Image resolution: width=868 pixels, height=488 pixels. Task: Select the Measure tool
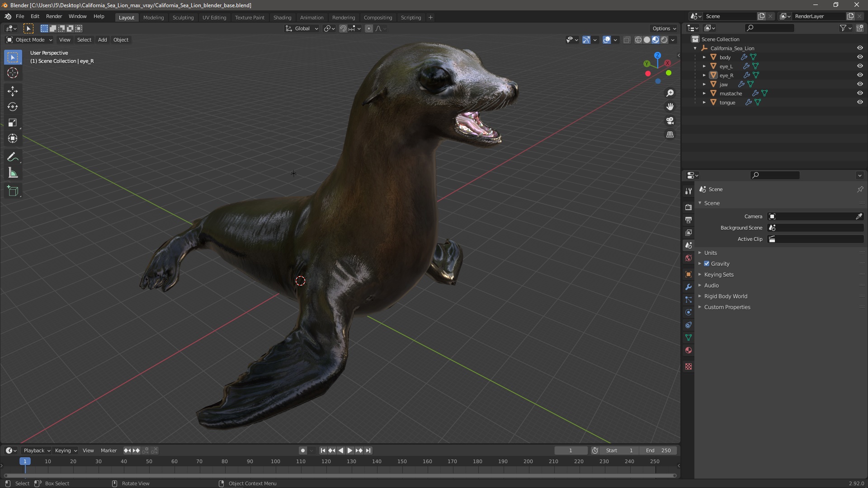[13, 173]
